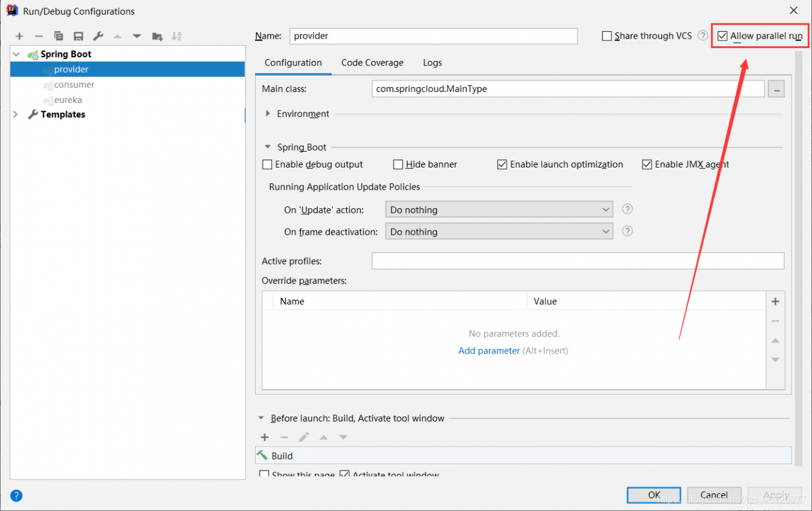Screen dimensions: 812x511
Task: Expand Templates tree node
Action: 16,114
